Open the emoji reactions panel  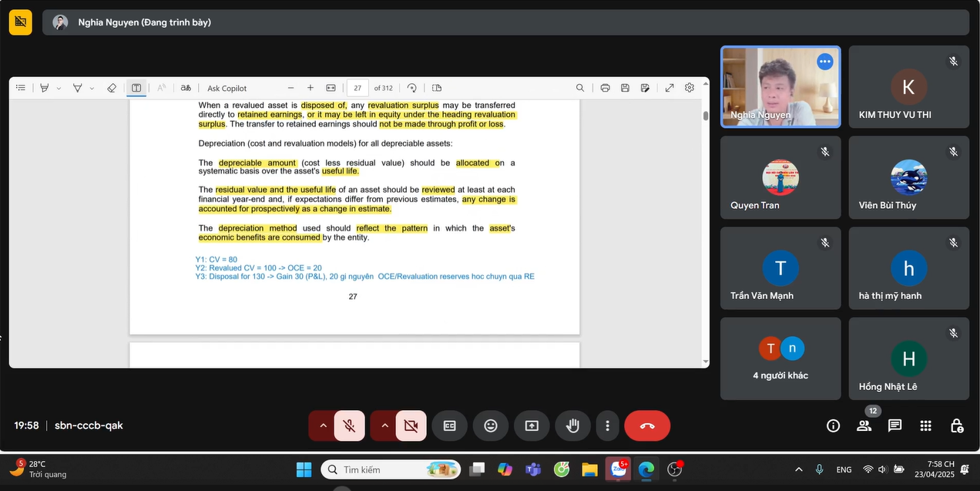point(491,425)
